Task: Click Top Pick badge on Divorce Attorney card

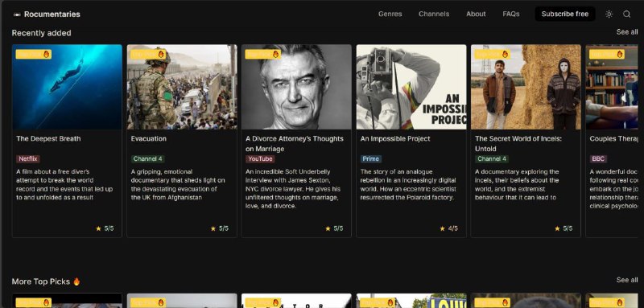Action: 263,54
